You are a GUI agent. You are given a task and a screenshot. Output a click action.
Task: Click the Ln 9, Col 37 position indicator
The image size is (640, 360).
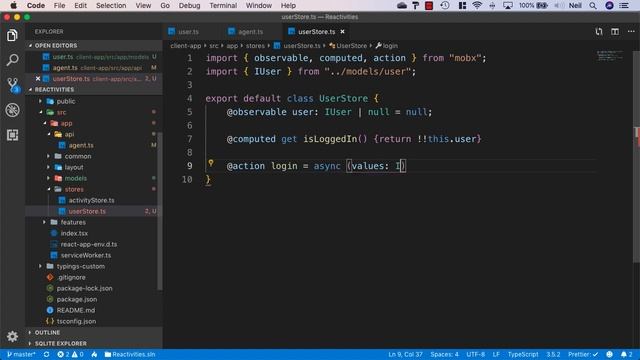tap(405, 354)
